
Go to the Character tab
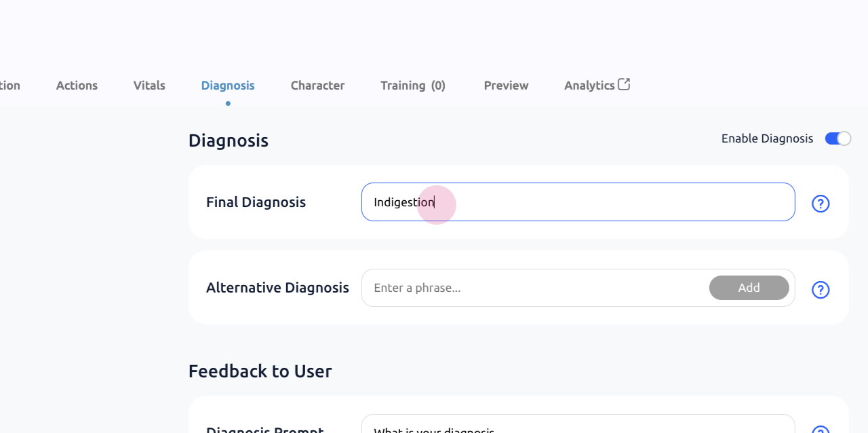point(317,86)
